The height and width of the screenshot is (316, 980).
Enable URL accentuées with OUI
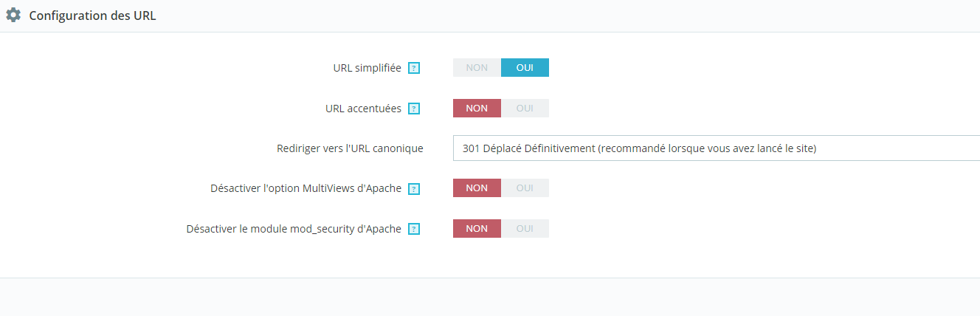coord(525,109)
